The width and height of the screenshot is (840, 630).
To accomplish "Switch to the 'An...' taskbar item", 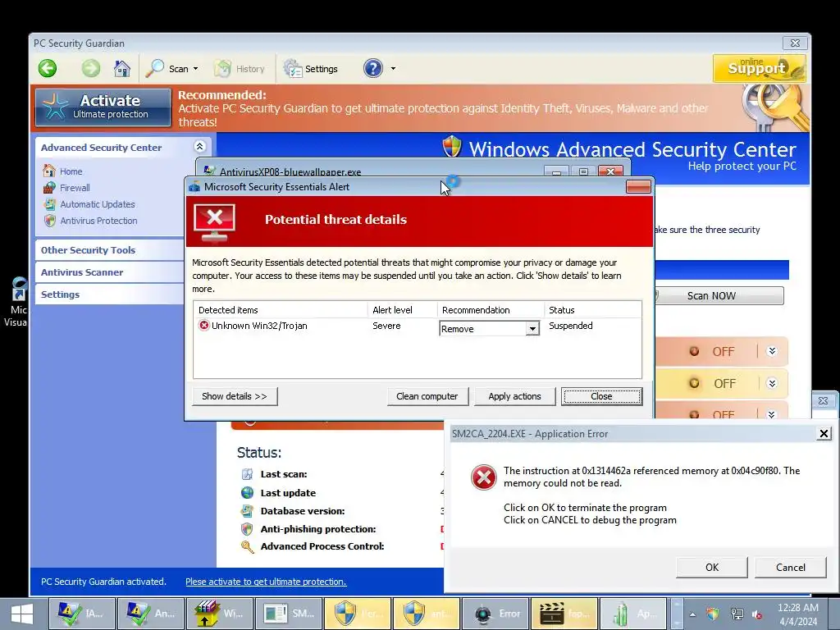I will pos(151,614).
